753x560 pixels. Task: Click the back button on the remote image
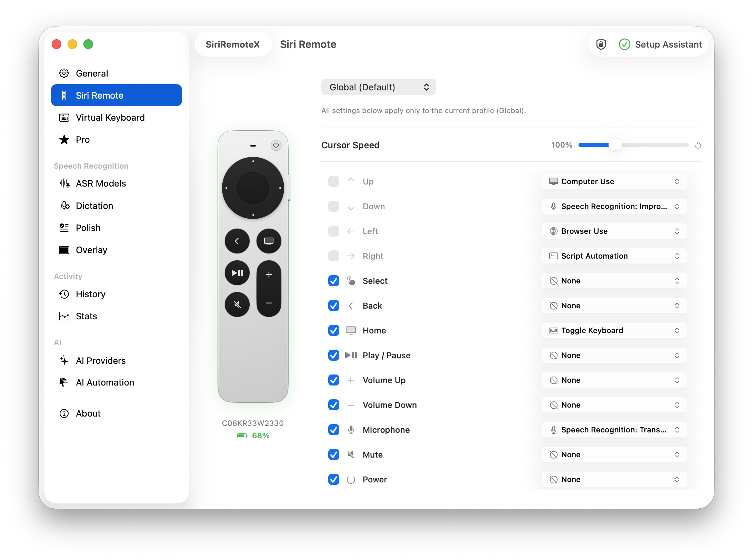[237, 241]
